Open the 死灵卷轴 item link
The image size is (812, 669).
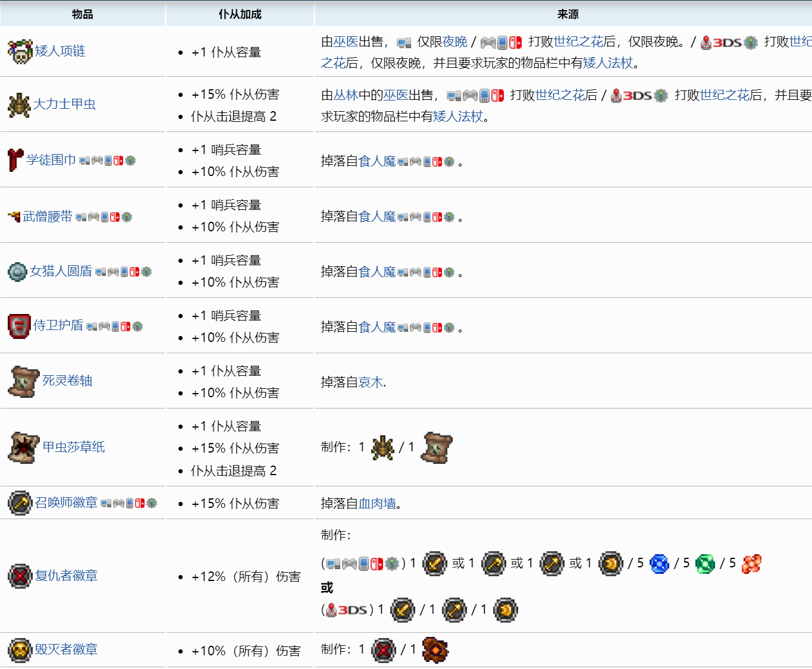[67, 381]
